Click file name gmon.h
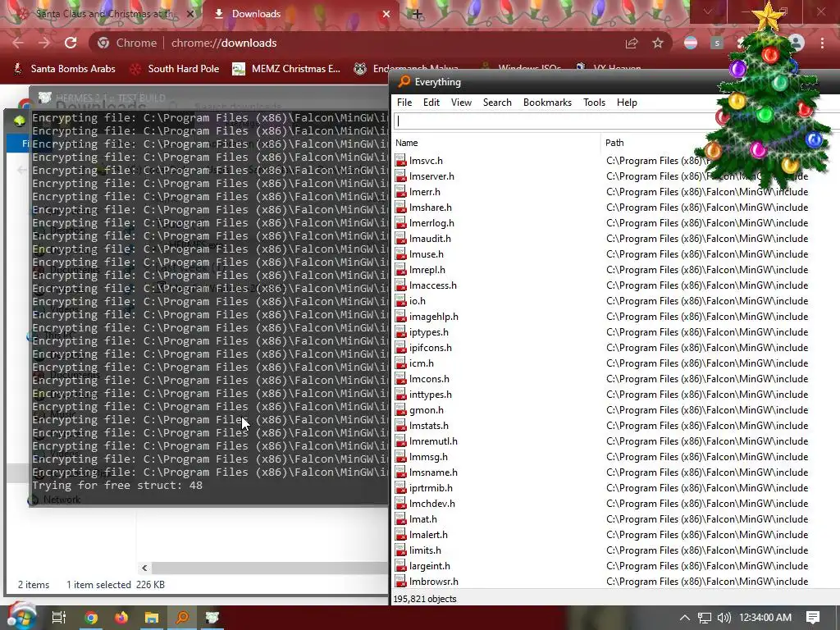The image size is (840, 630). pyautogui.click(x=426, y=410)
